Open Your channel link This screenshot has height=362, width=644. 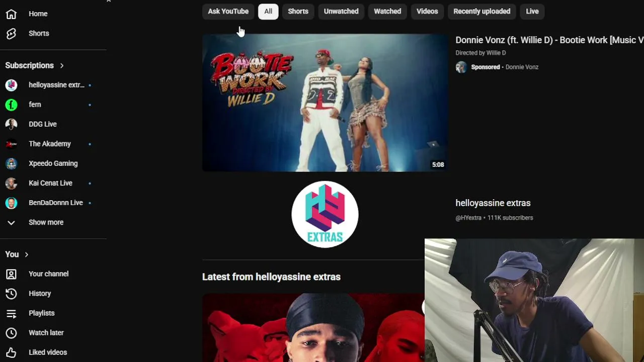[x=49, y=274]
